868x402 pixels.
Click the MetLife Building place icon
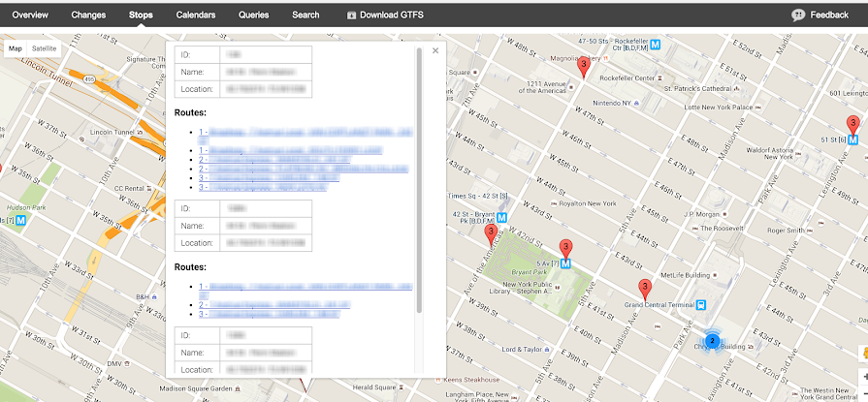click(715, 275)
